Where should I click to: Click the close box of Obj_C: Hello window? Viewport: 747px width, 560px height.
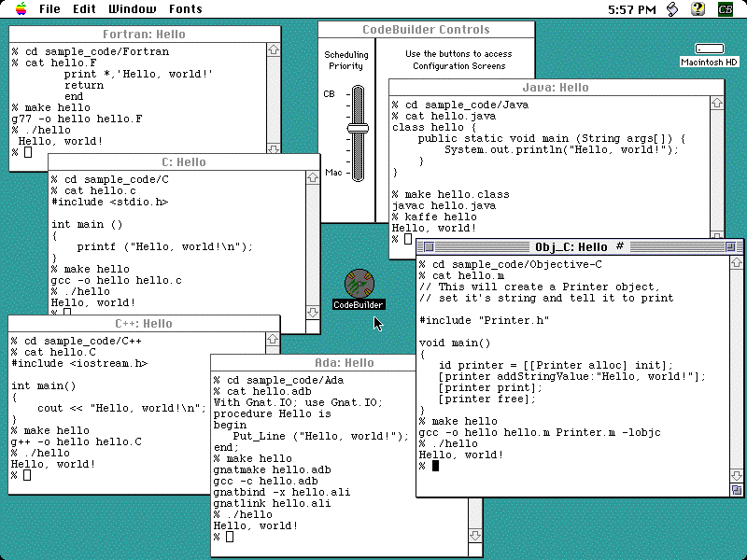[429, 246]
